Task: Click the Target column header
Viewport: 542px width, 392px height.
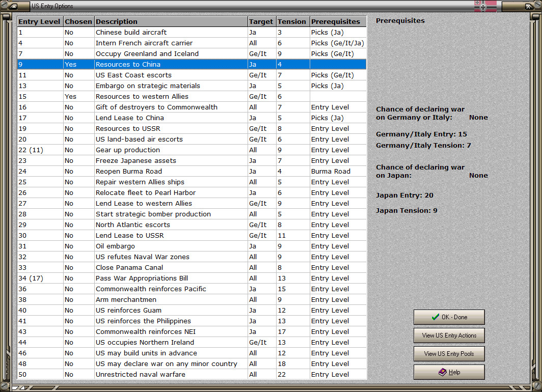Action: (262, 21)
